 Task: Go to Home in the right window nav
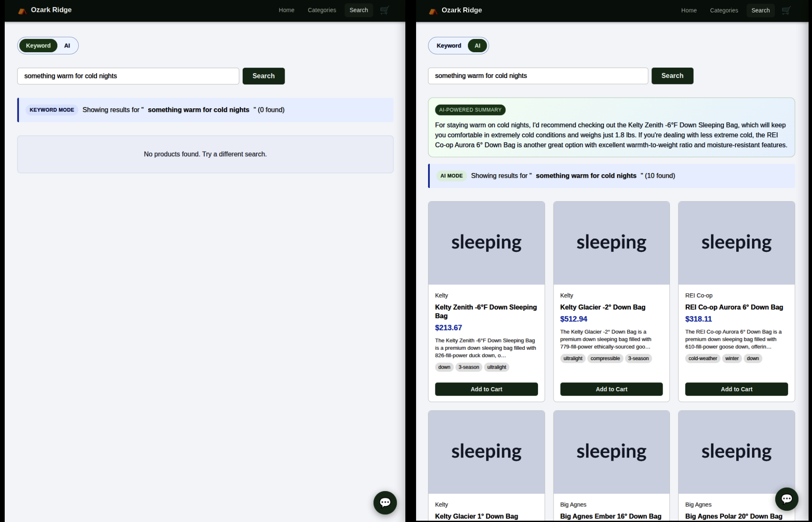tap(689, 10)
